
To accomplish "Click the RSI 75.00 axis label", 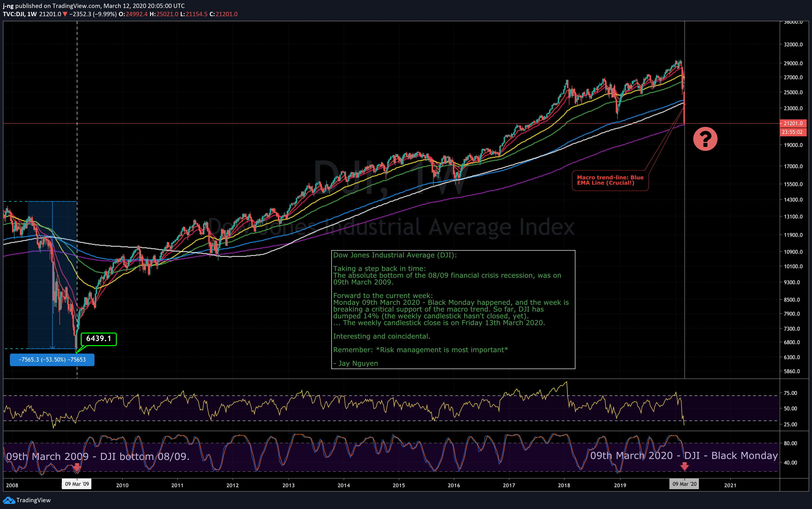I will pos(790,393).
